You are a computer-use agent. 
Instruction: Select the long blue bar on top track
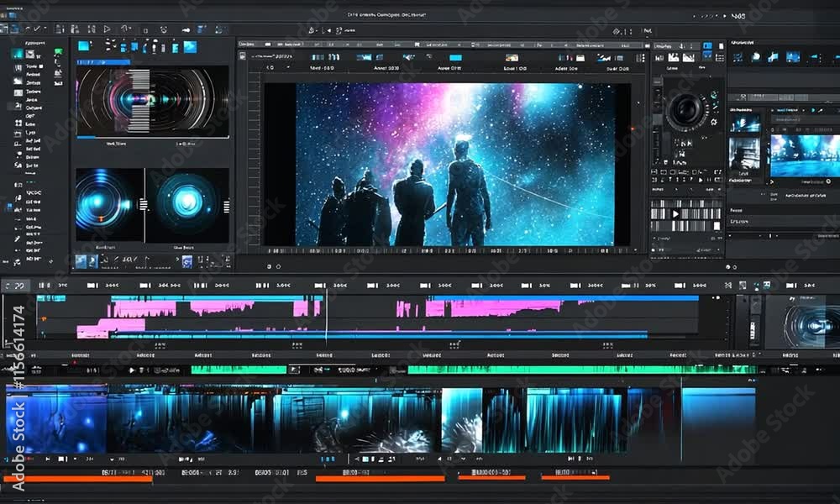tap(565, 298)
